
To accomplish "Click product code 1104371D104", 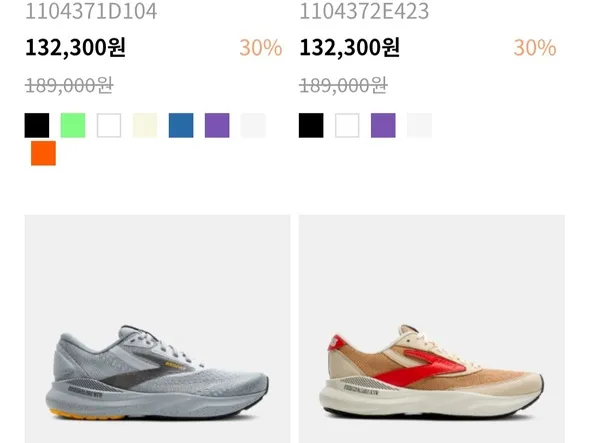I will [91, 11].
